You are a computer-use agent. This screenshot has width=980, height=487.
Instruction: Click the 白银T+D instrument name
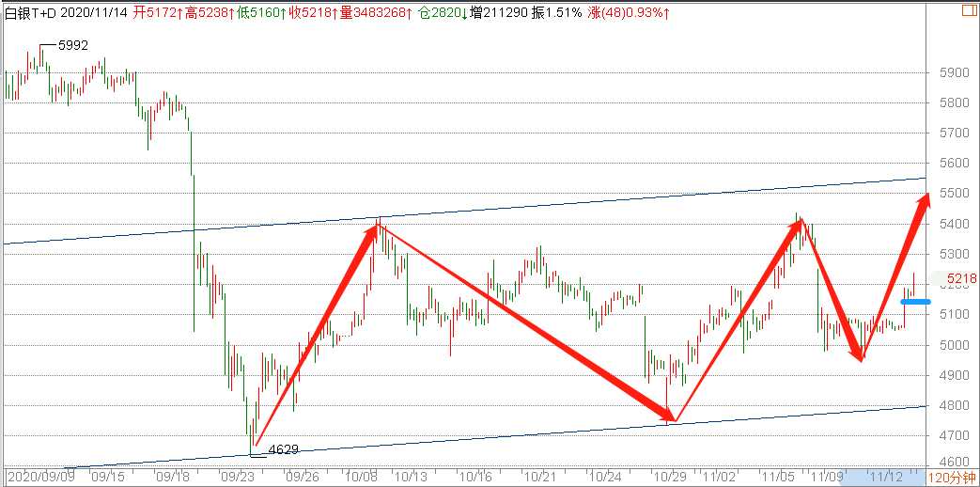pyautogui.click(x=31, y=13)
